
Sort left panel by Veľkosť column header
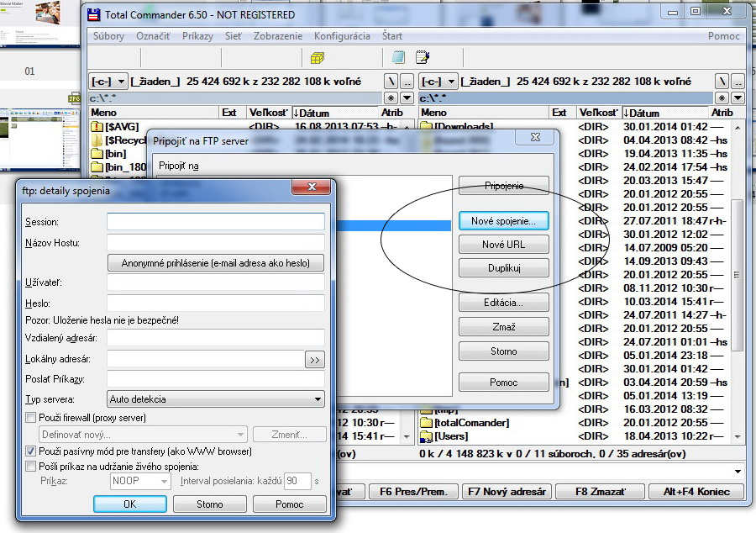tap(268, 113)
